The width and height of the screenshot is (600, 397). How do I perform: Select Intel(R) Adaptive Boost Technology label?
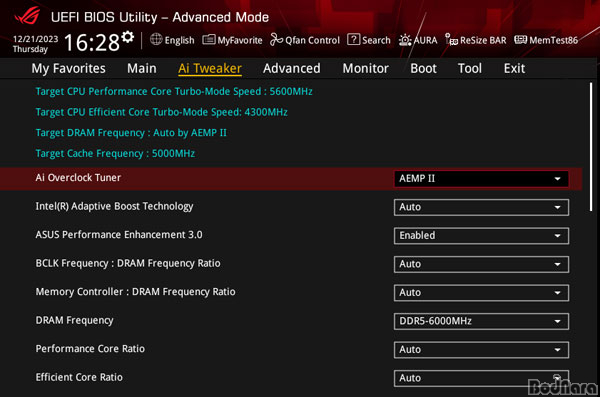point(114,206)
